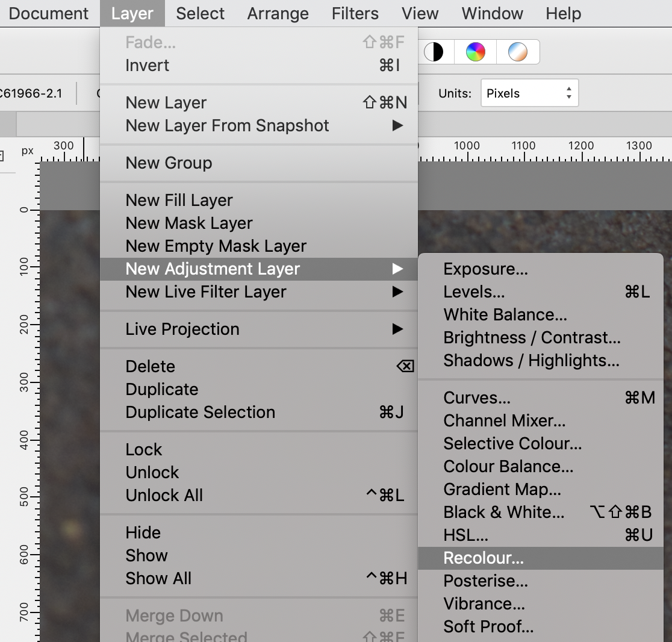Open the colour wheel icon in toolbar
The height and width of the screenshot is (642, 672).
475,52
